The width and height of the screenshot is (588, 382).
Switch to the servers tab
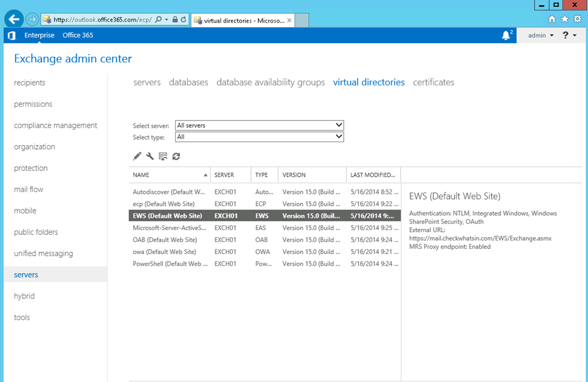coord(147,82)
